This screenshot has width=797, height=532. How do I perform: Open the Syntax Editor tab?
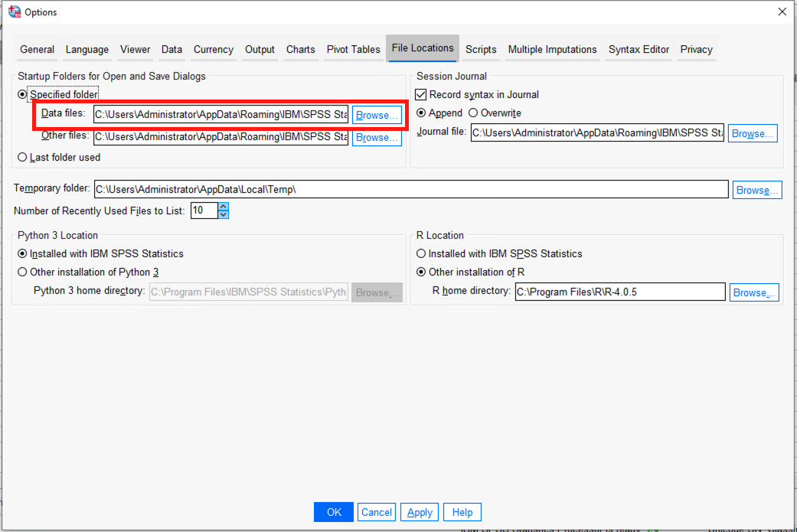639,49
